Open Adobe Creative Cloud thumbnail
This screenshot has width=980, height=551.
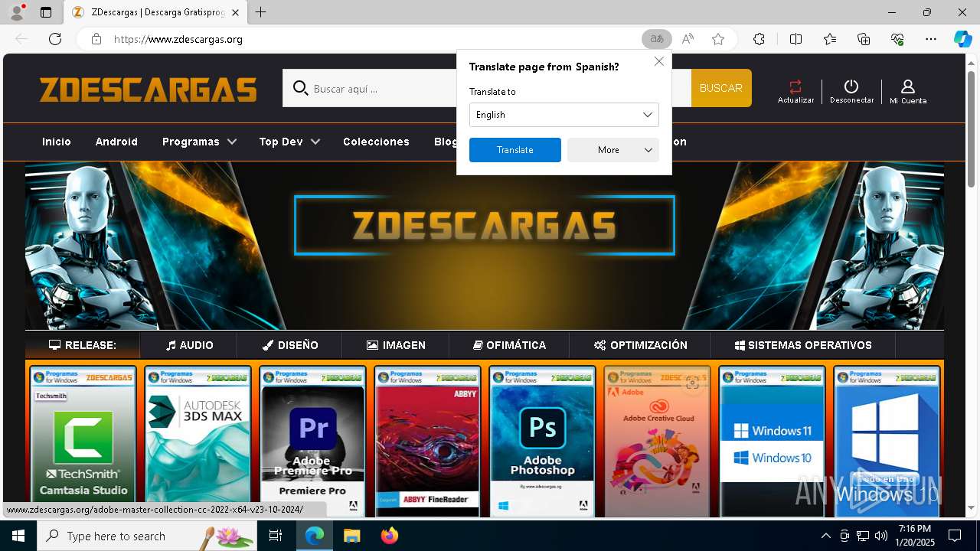click(657, 440)
